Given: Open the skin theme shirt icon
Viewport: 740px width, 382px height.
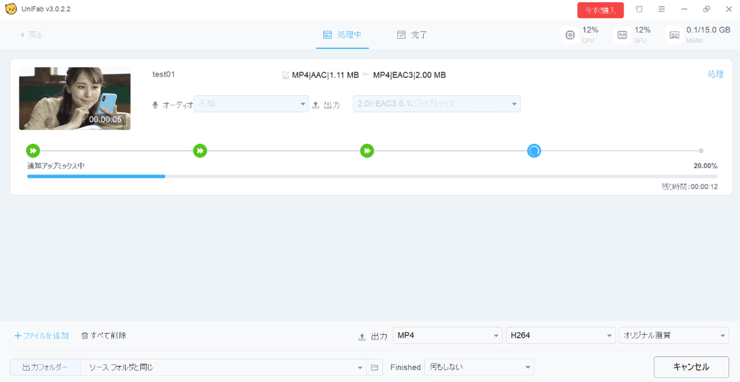Looking at the screenshot, I should click(x=639, y=9).
